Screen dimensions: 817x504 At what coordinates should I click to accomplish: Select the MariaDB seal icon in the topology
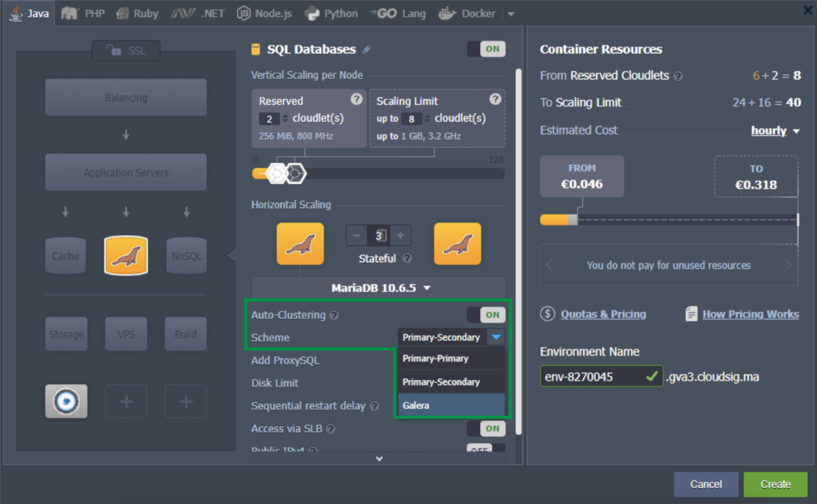click(x=126, y=256)
